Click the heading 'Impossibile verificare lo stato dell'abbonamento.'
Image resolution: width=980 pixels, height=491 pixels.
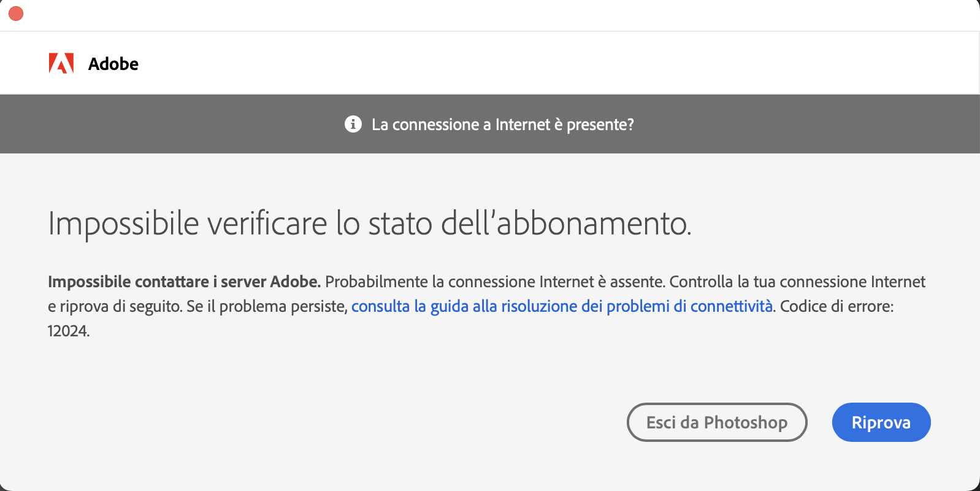pyautogui.click(x=370, y=223)
